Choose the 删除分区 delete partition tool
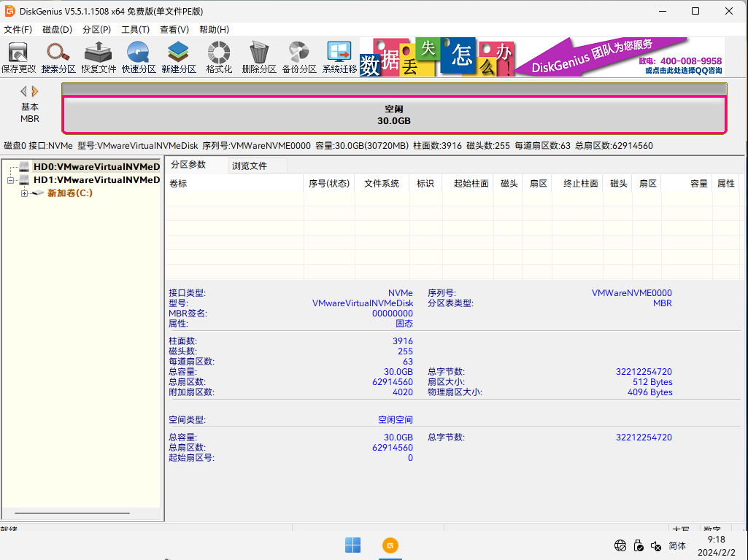This screenshot has height=560, width=748. tap(259, 57)
